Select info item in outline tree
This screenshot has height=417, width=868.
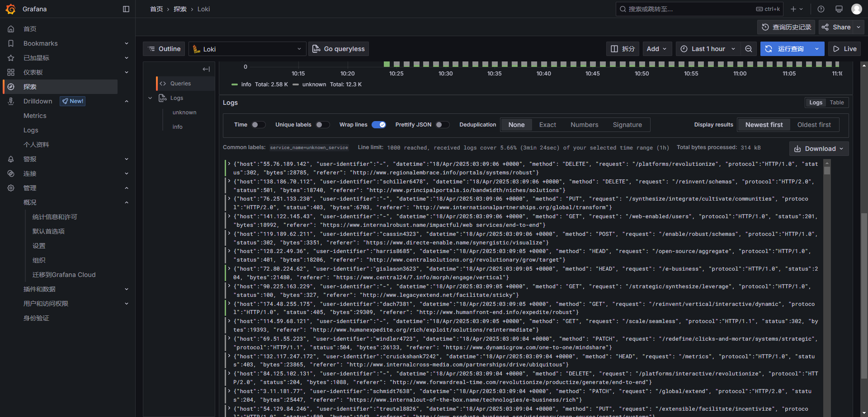(178, 127)
